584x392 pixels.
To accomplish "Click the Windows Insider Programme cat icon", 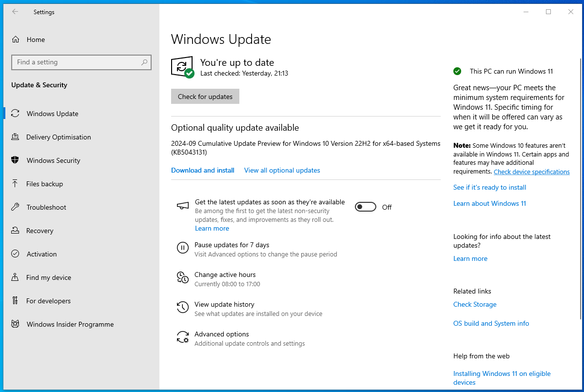I will pyautogui.click(x=15, y=324).
